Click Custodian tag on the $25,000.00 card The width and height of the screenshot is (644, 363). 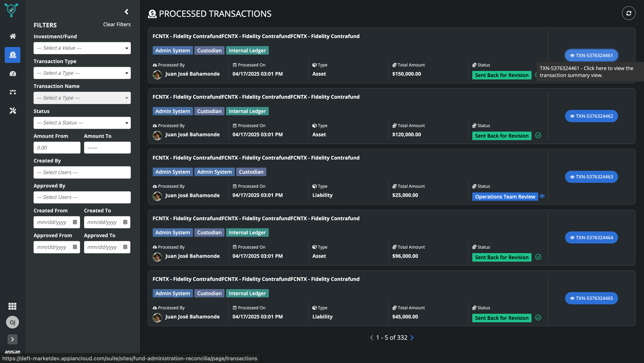pyautogui.click(x=251, y=172)
